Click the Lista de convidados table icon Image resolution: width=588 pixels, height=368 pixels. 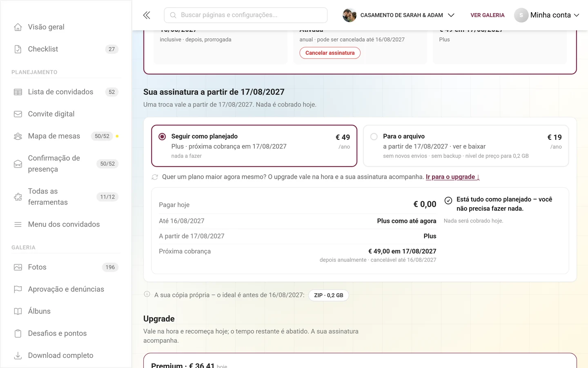(x=18, y=92)
